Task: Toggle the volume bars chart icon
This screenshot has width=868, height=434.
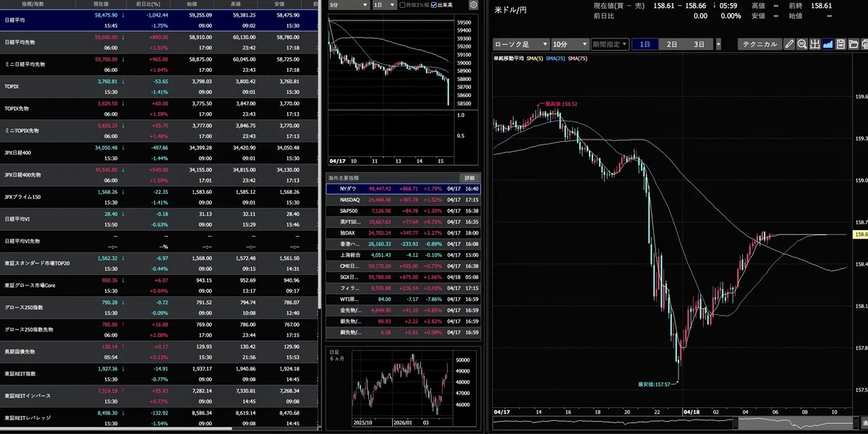Action: coord(815,44)
